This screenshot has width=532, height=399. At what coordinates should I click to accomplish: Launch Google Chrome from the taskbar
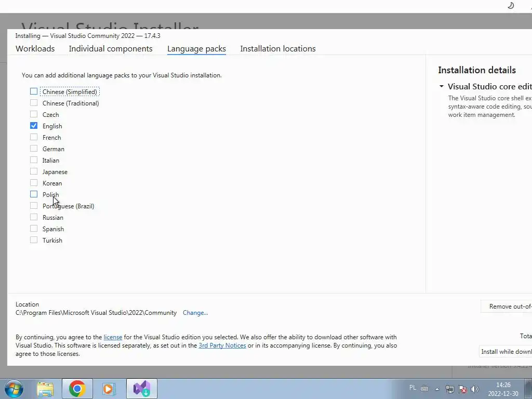click(77, 389)
